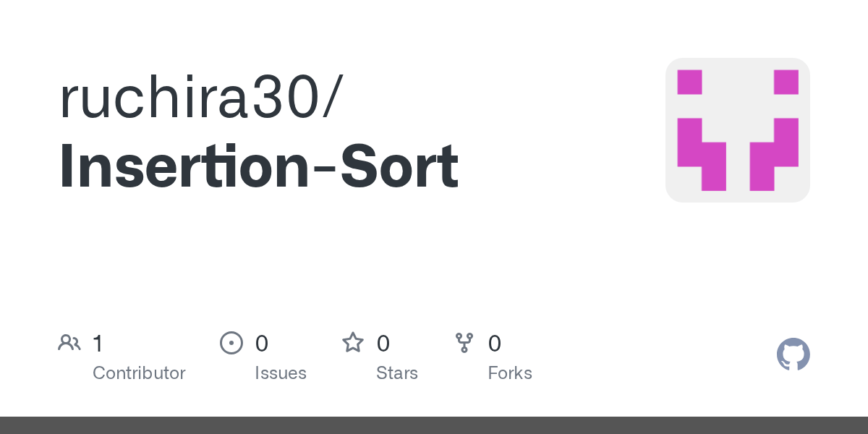Click the GitHub Octocat logo icon
Viewport: 868px width, 434px height.
click(793, 354)
